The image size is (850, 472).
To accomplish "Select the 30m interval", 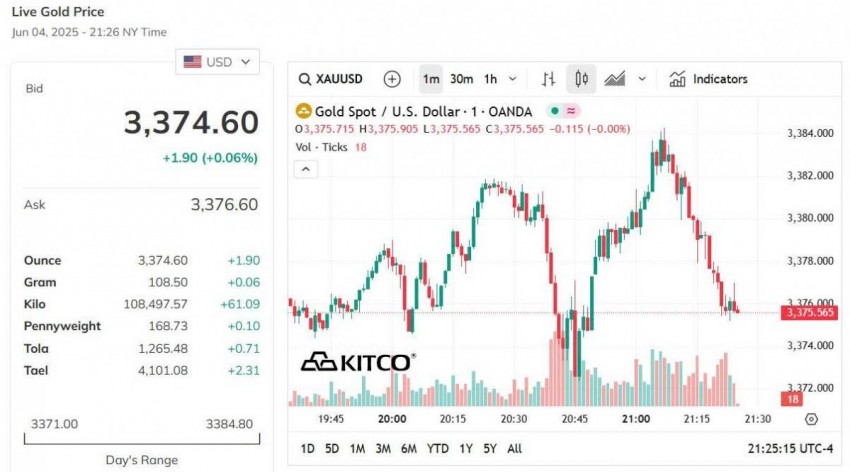I will pos(461,79).
